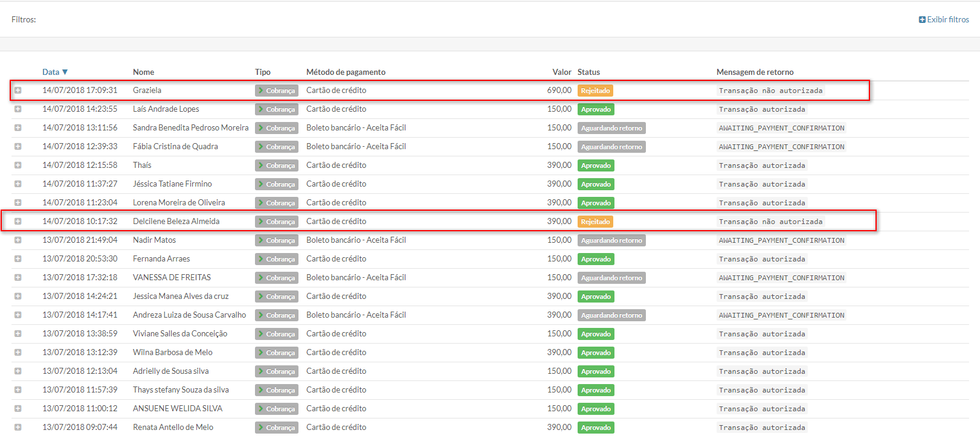Click the Nome column header
Screen dimensions: 980x436
[143, 72]
